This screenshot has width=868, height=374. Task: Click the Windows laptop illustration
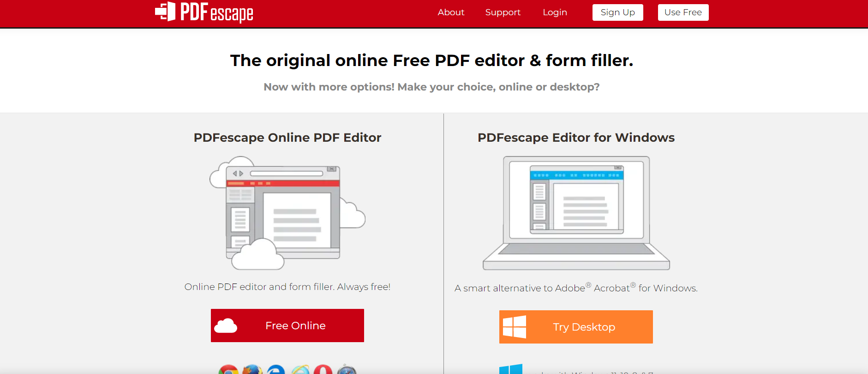coord(576,213)
